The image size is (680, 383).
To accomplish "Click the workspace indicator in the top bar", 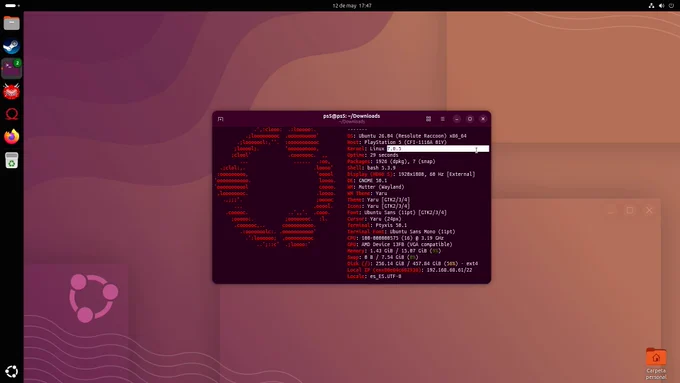I will [11, 6].
